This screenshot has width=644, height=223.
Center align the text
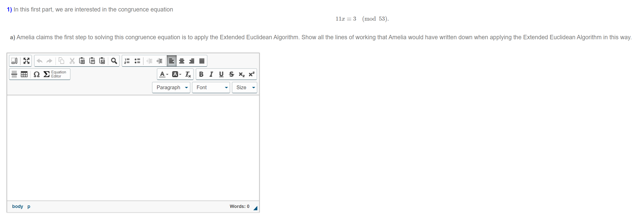click(182, 61)
